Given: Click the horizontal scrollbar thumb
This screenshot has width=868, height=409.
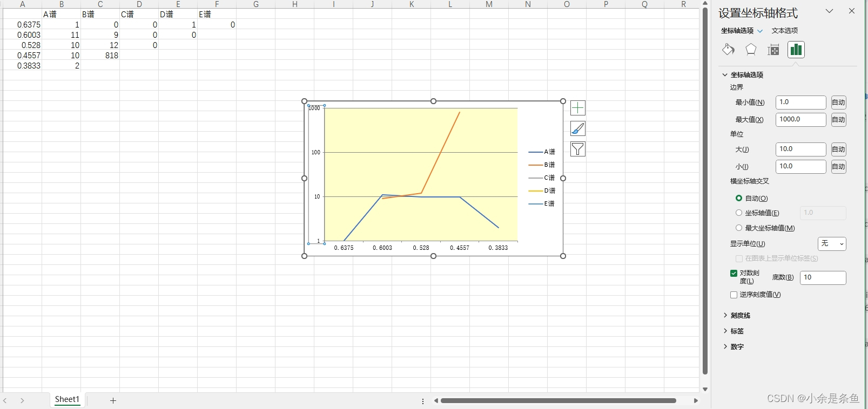Looking at the screenshot, I should (559, 400).
